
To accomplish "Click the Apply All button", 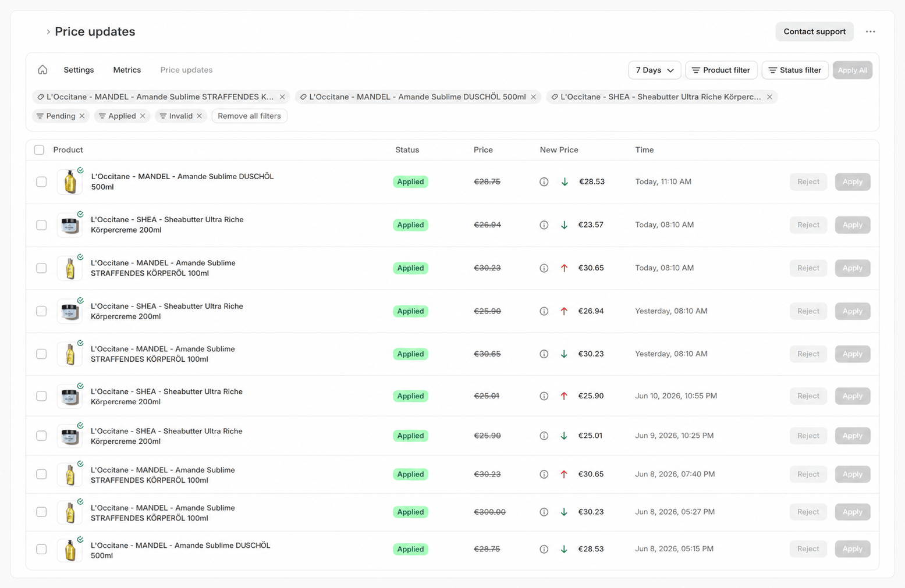I will click(x=852, y=70).
